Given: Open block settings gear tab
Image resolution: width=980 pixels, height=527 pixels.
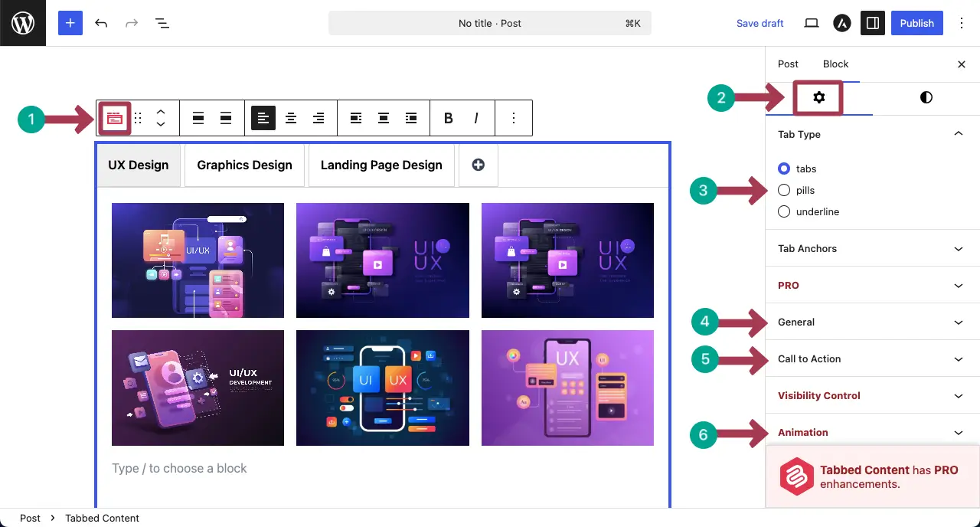Looking at the screenshot, I should [x=819, y=98].
